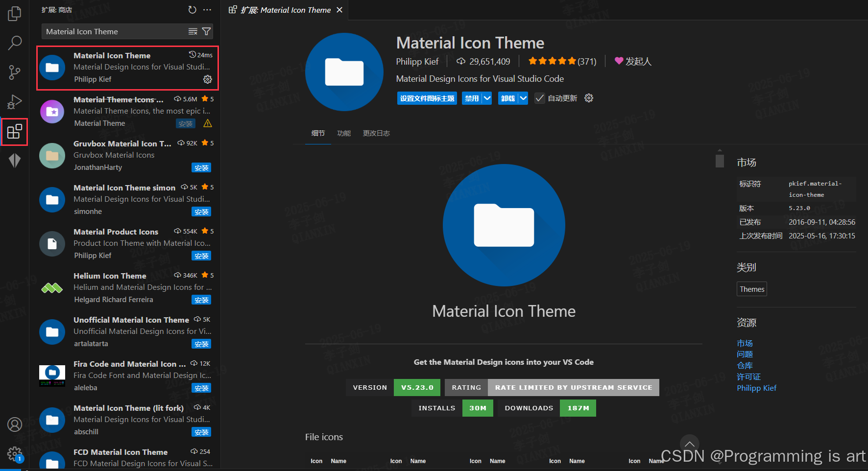Image resolution: width=868 pixels, height=471 pixels.
Task: Open the extension search filter
Action: [207, 31]
